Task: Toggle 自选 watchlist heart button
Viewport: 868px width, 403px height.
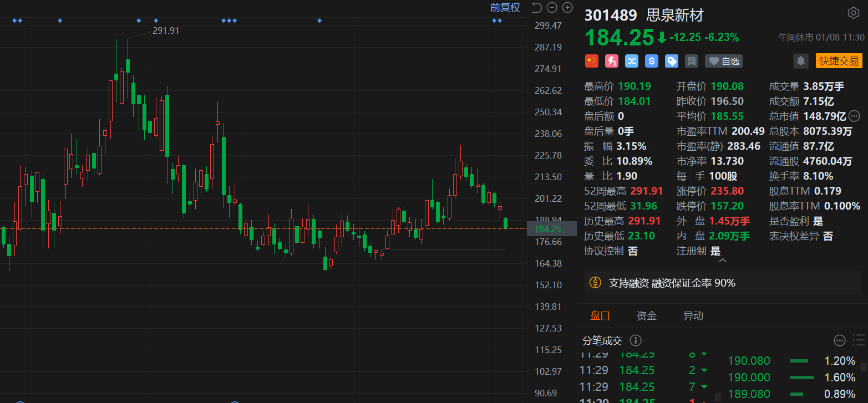Action: pyautogui.click(x=724, y=61)
